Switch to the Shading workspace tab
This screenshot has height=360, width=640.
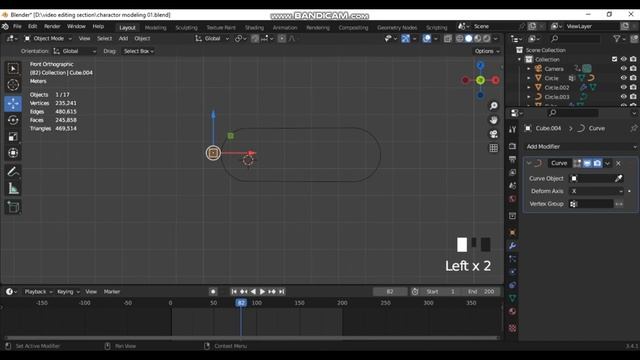pyautogui.click(x=254, y=27)
